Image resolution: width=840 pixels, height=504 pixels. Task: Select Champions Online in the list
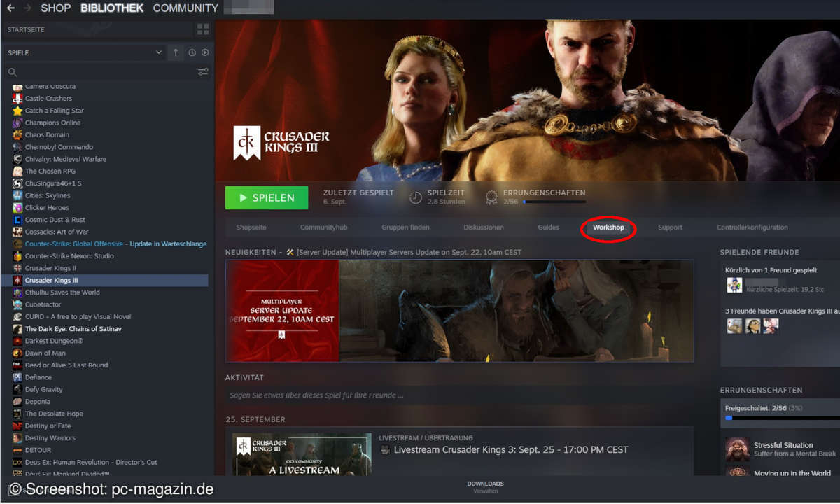(52, 122)
